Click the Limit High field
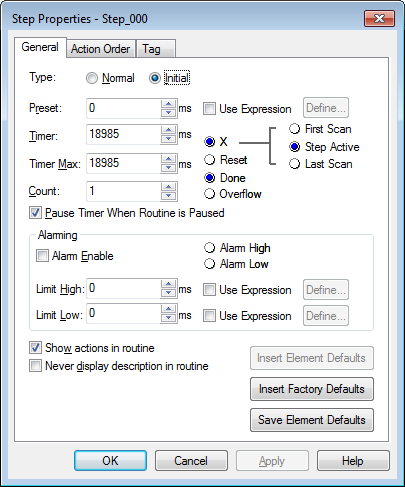 pyautogui.click(x=123, y=289)
